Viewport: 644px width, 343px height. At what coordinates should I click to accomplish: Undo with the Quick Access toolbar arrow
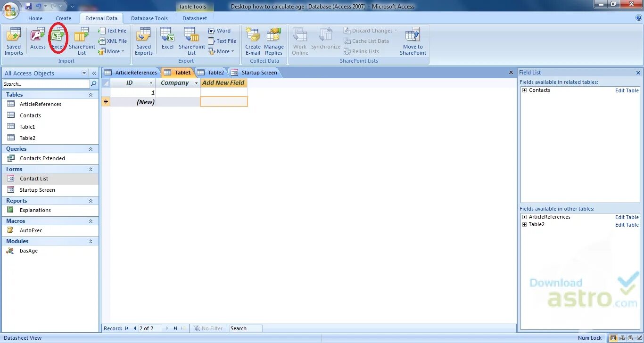39,7
